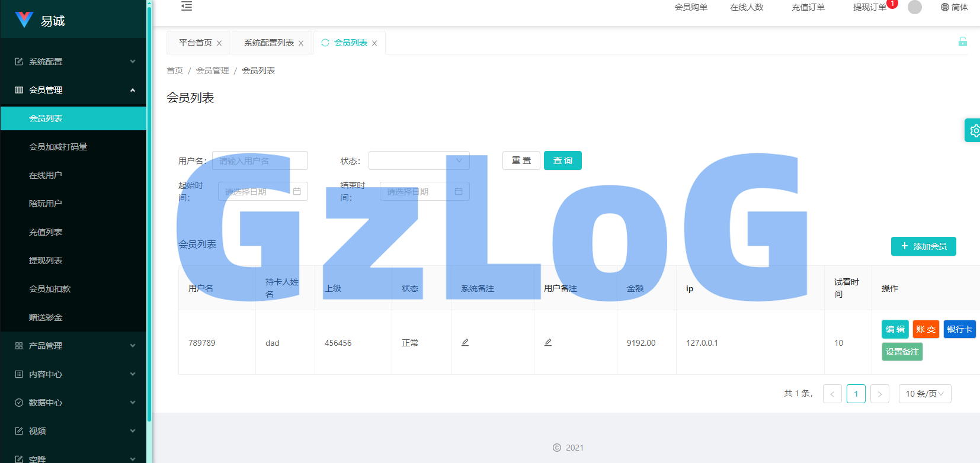This screenshot has height=463, width=980.
Task: Expand the 数据中心 sidebar menu
Action: (73, 403)
